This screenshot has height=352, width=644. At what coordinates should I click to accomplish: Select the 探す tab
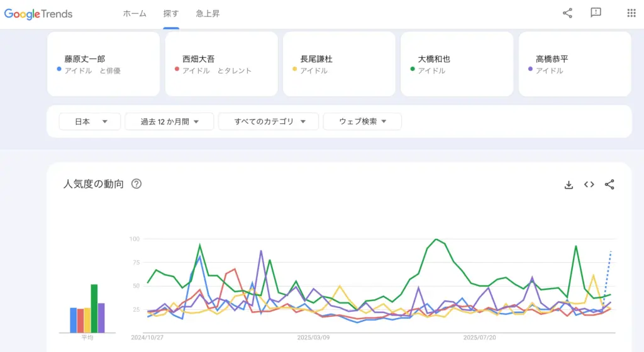click(171, 14)
